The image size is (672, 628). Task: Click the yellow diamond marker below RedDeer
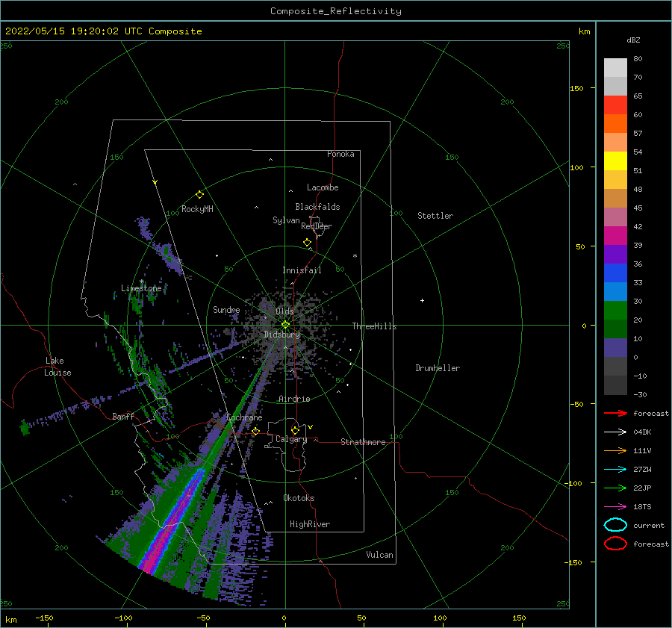tap(308, 243)
